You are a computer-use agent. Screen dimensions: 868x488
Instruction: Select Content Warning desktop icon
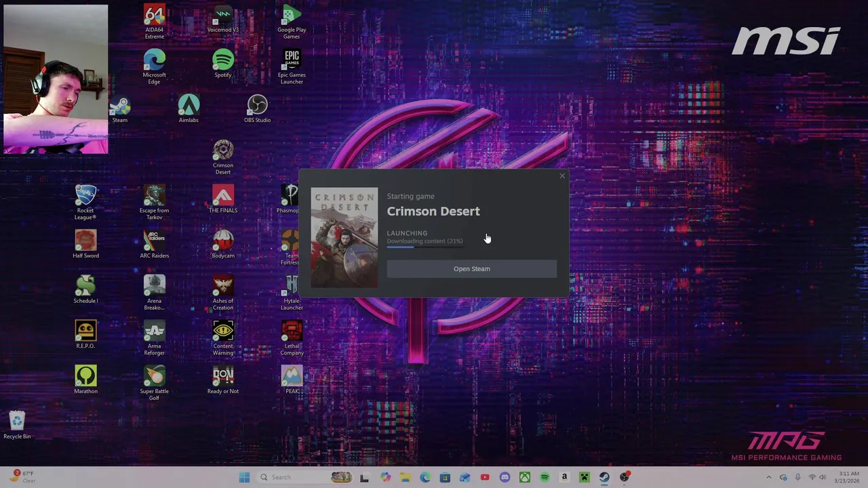[222, 338]
